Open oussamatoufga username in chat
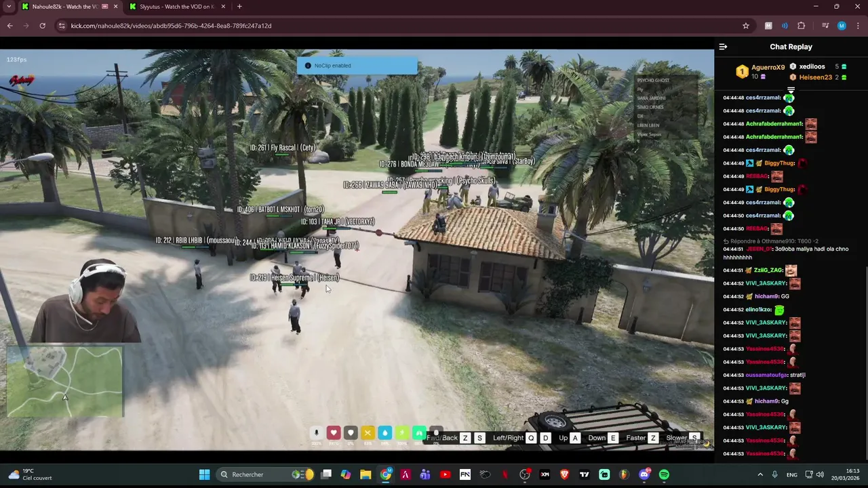The image size is (868, 488). [767, 375]
